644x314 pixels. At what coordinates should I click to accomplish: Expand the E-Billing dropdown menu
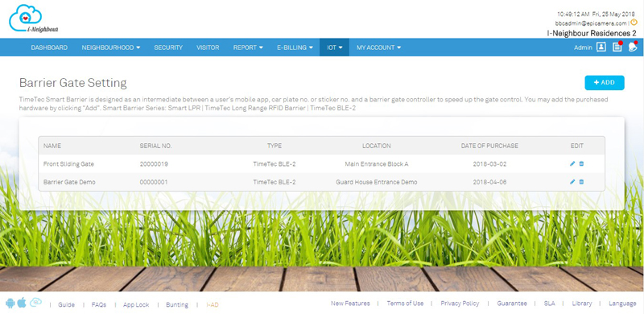point(295,48)
